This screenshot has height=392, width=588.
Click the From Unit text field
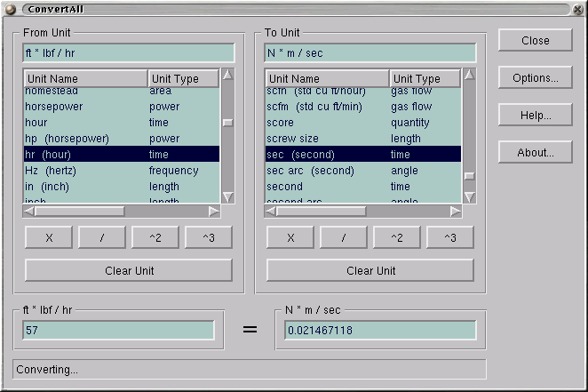click(x=129, y=53)
